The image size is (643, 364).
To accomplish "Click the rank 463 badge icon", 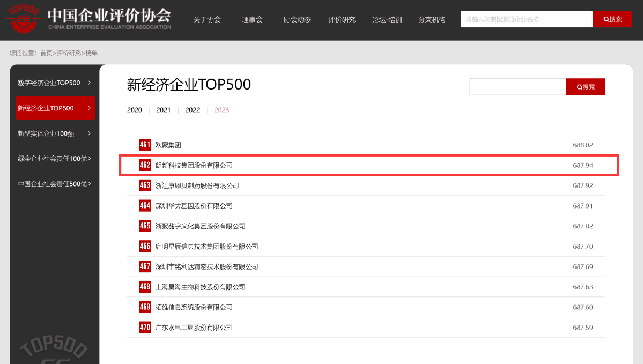I will point(145,185).
